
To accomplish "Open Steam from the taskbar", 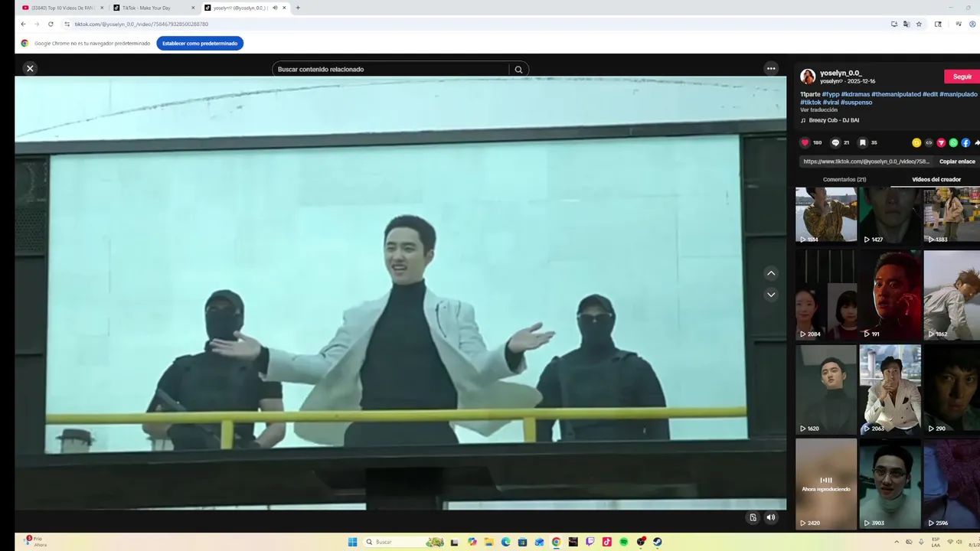I will pos(658,542).
